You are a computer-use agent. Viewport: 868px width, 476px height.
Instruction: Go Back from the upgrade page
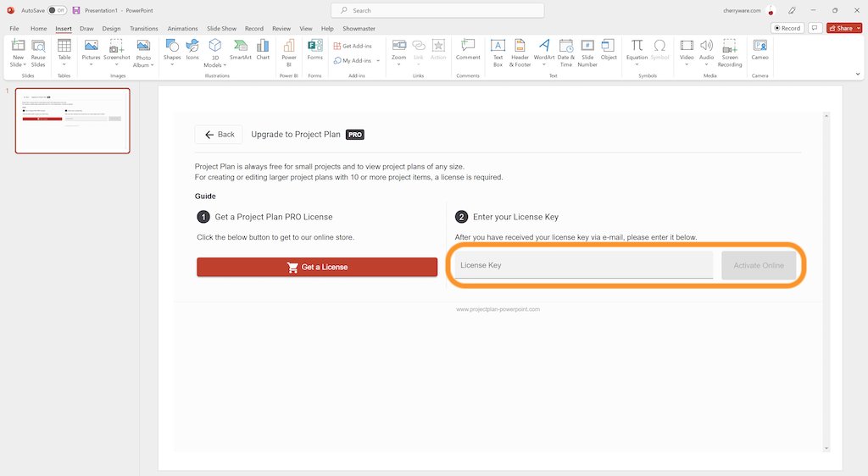[x=219, y=135]
